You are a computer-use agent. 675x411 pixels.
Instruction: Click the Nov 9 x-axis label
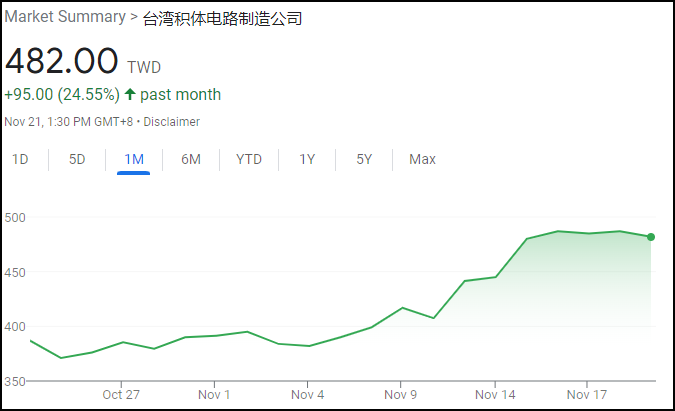pos(400,395)
